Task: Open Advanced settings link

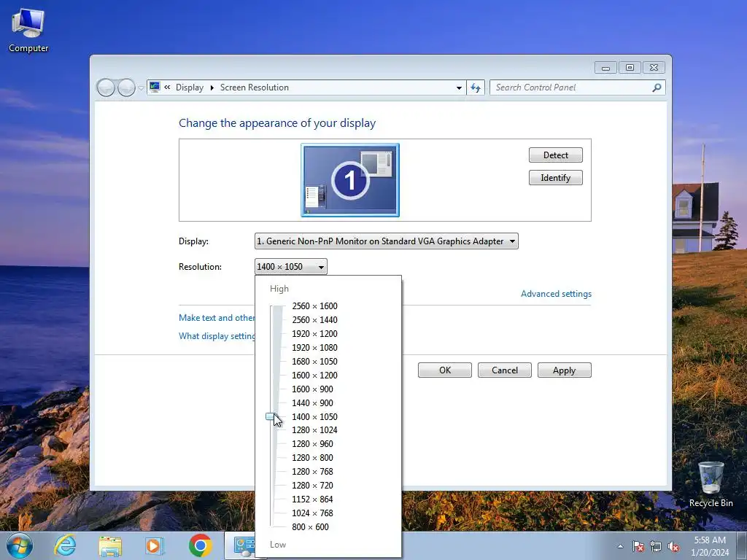Action: coord(556,294)
